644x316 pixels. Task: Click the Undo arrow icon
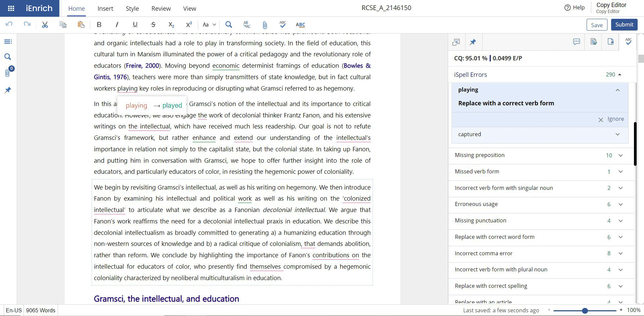click(x=9, y=24)
